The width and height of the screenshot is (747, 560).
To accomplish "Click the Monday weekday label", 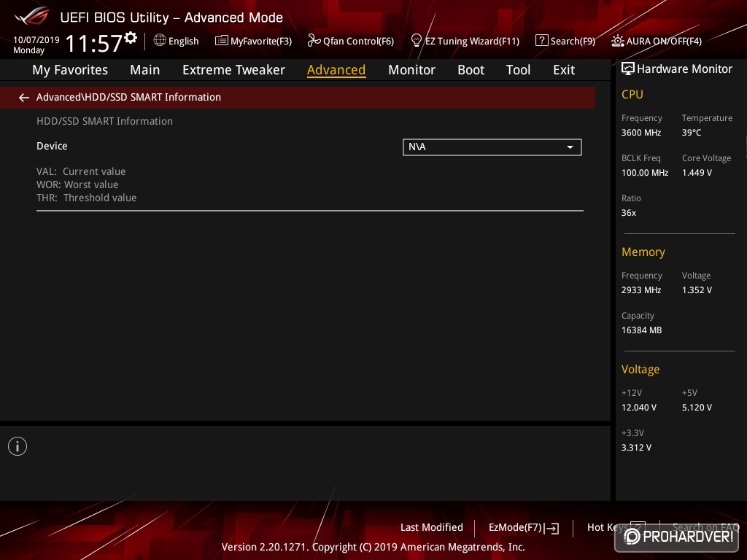I will [x=28, y=50].
